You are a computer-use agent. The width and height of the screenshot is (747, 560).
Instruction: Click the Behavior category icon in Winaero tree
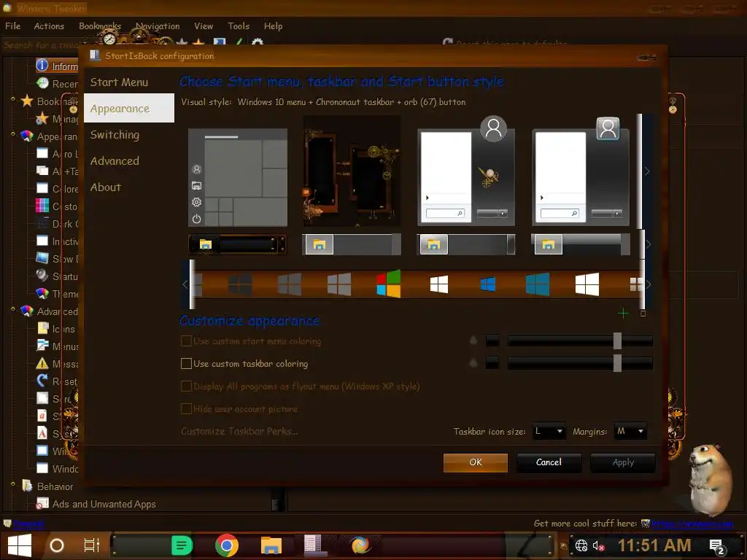point(27,486)
